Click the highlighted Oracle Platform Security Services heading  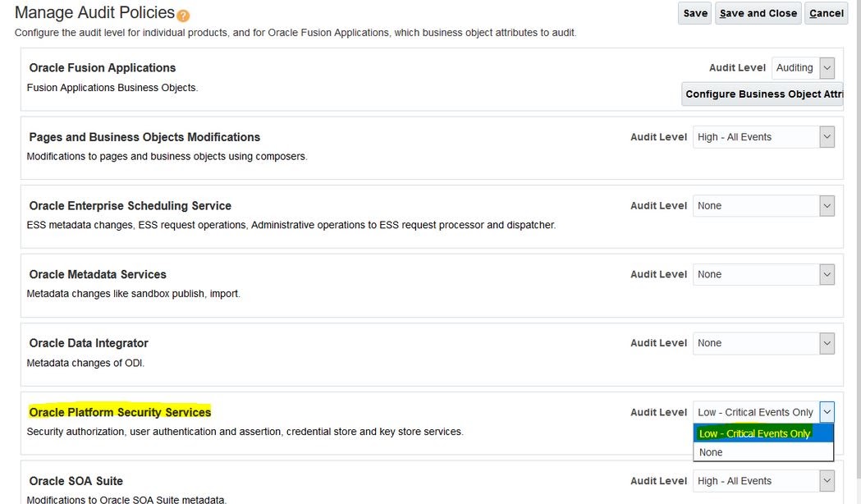pos(121,411)
